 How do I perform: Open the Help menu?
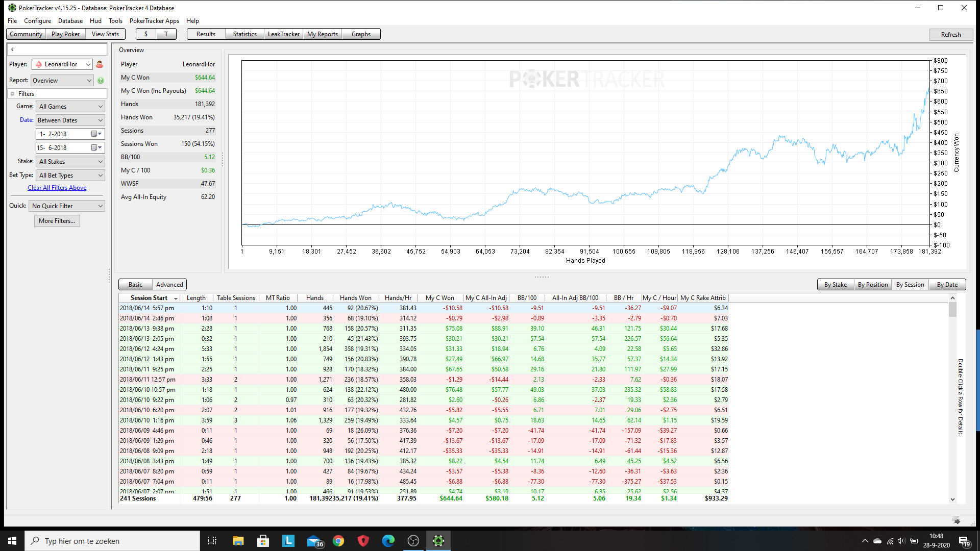192,21
